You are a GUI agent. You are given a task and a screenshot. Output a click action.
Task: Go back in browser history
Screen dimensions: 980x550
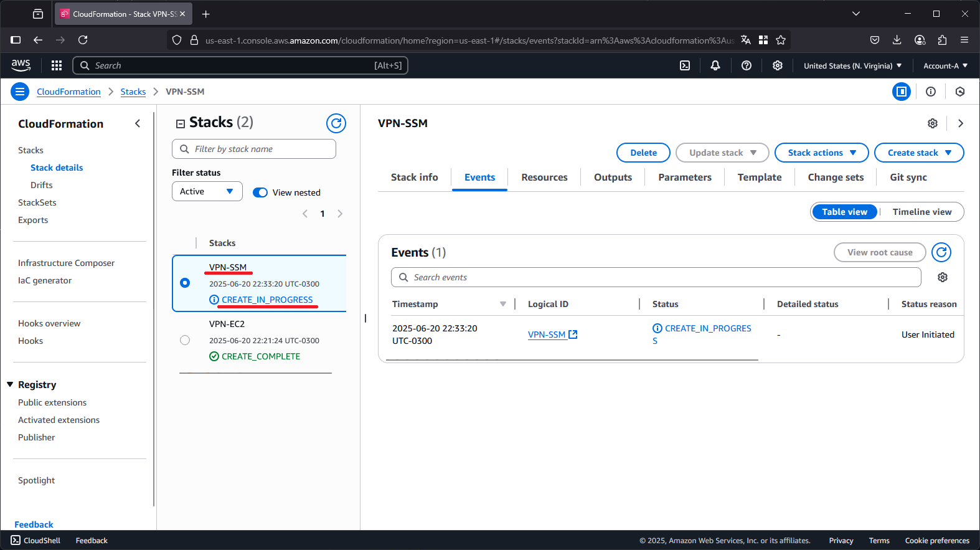click(x=38, y=40)
